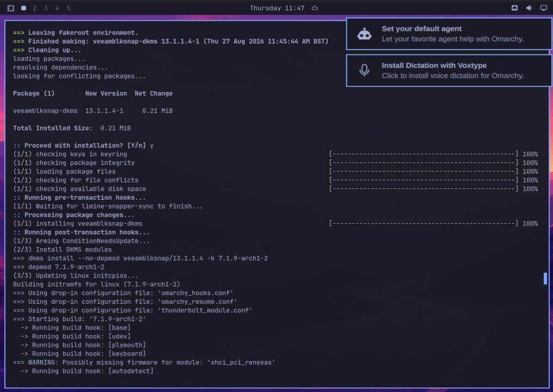Click 'Building initramfs for linux' line
Screen dimensions: 553x392
[97, 284]
